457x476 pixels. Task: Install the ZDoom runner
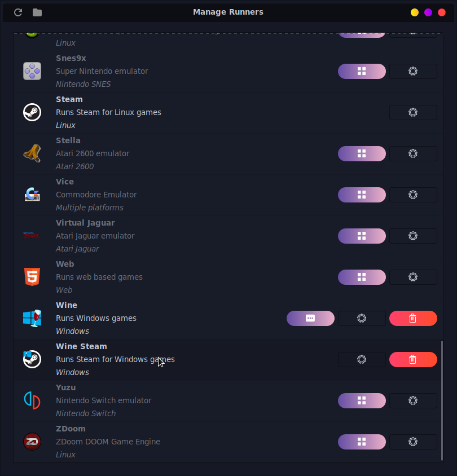pos(362,442)
